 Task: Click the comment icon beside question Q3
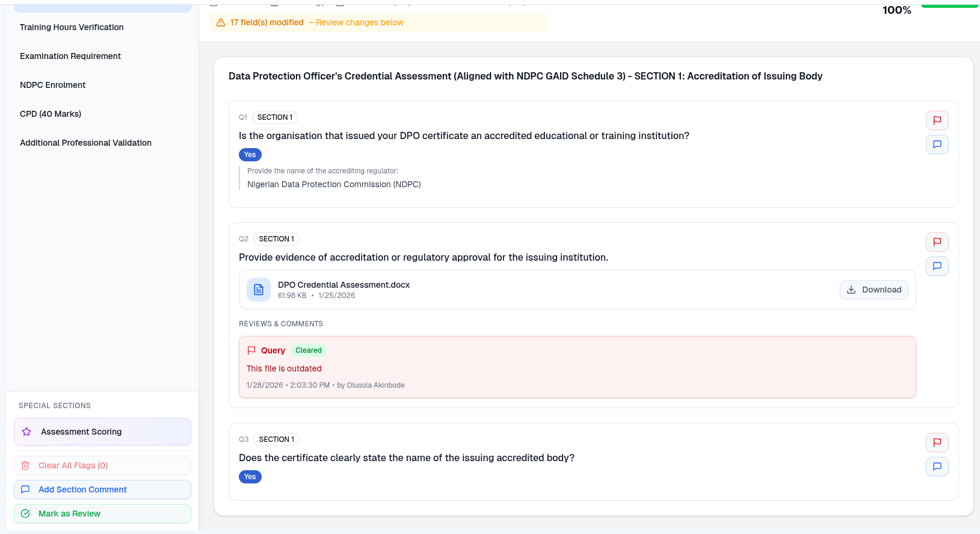point(937,467)
